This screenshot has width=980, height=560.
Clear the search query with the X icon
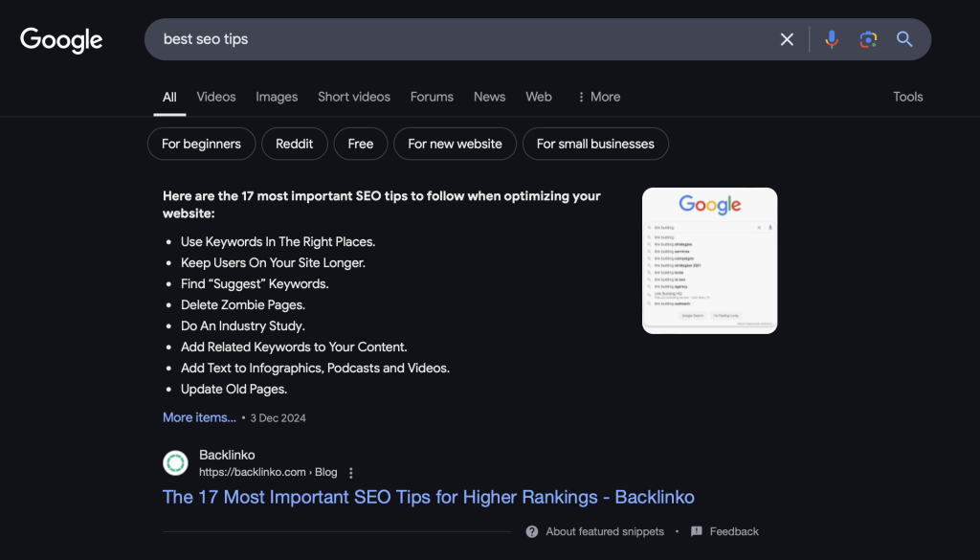tap(787, 39)
